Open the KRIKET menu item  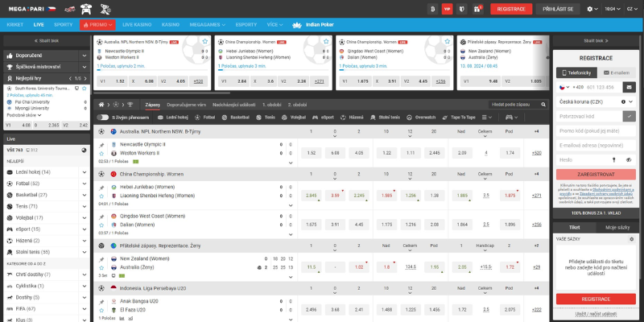(x=15, y=25)
